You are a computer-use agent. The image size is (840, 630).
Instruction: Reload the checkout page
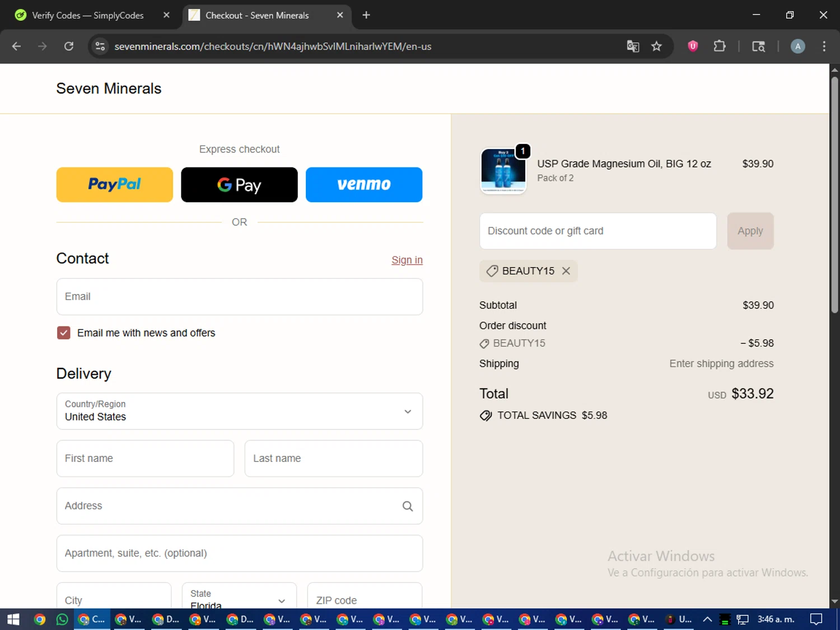[69, 46]
